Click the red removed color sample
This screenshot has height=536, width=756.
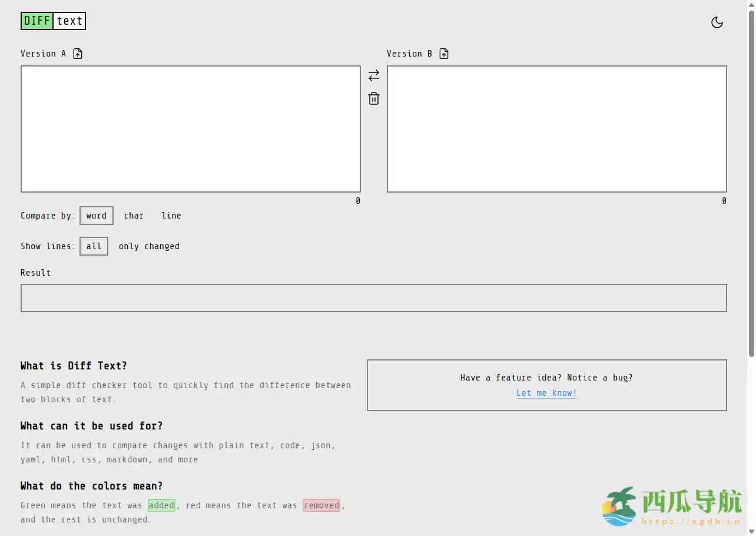[x=321, y=505]
